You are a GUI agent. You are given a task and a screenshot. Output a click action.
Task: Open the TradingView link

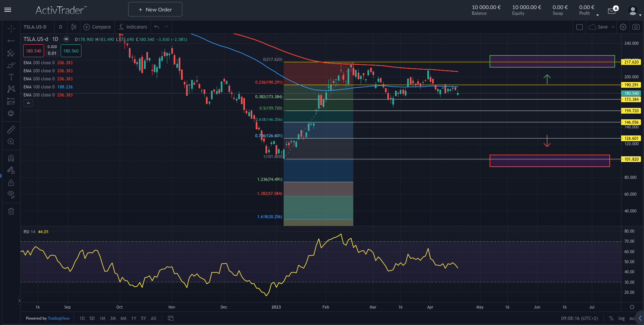click(59, 318)
